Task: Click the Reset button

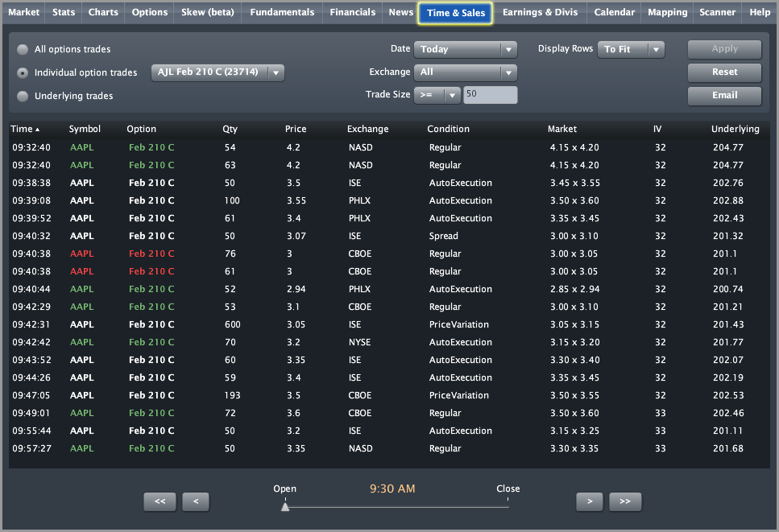Action: pyautogui.click(x=724, y=72)
